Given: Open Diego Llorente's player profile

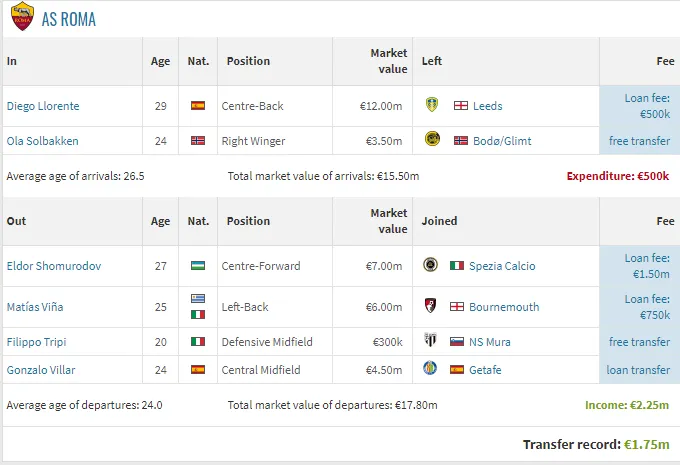Looking at the screenshot, I should pos(43,106).
